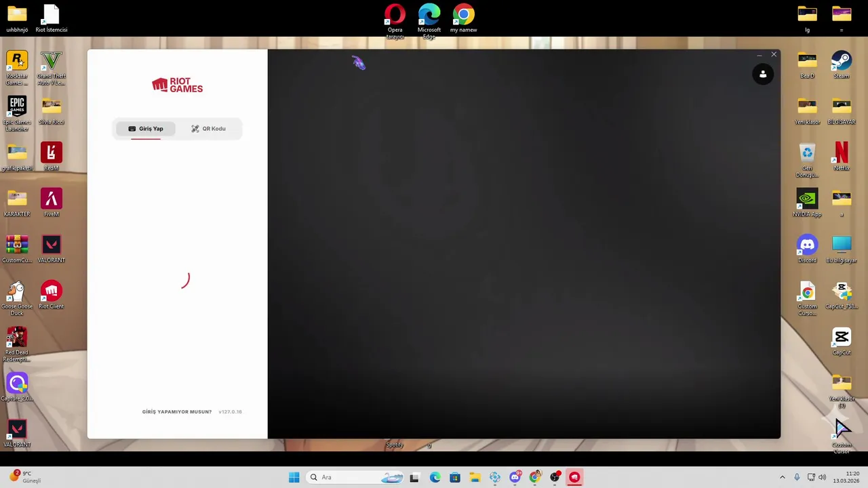
Task: Open the Rockstar Games Launcher desktop icon
Action: (x=17, y=68)
